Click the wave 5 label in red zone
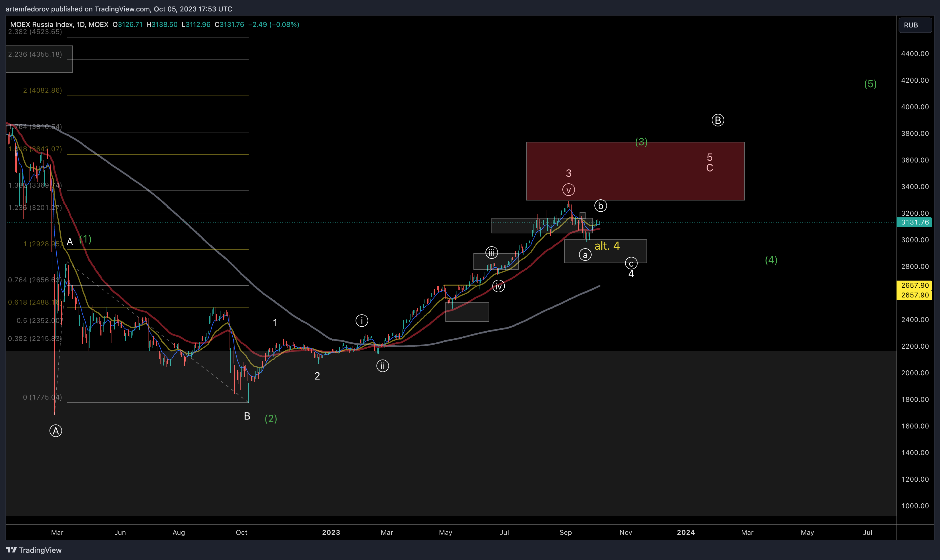The height and width of the screenshot is (560, 940). tap(710, 157)
